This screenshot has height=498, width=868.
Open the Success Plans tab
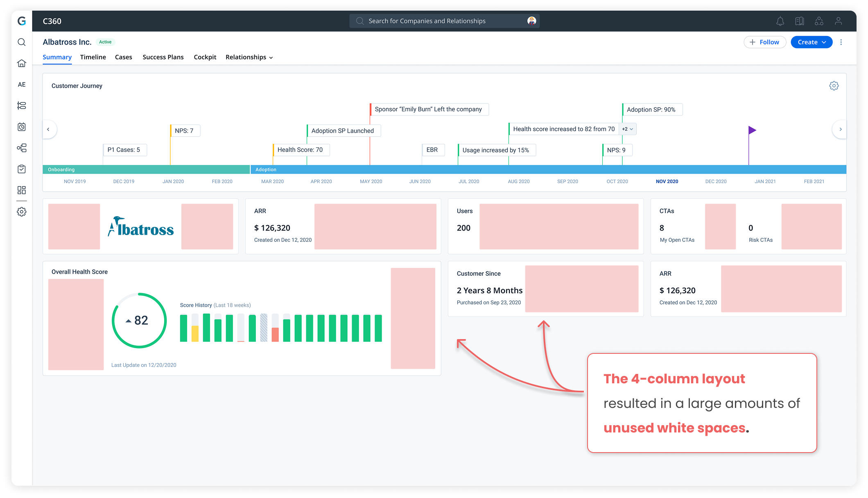[163, 57]
